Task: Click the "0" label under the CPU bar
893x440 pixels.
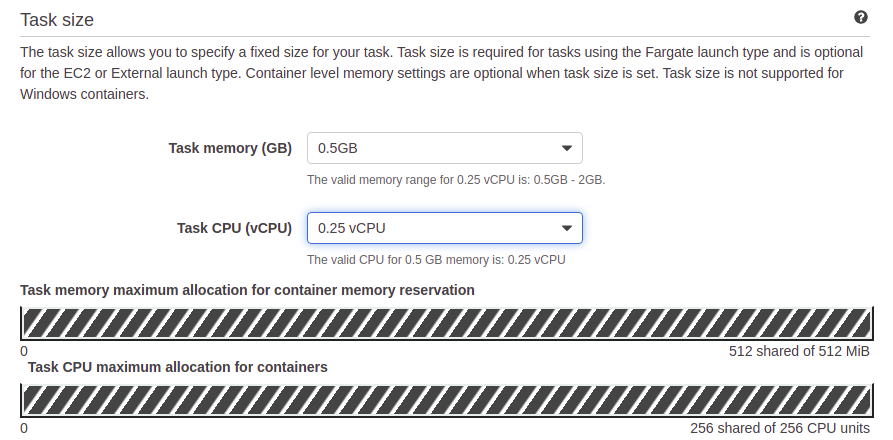Action: tap(24, 428)
